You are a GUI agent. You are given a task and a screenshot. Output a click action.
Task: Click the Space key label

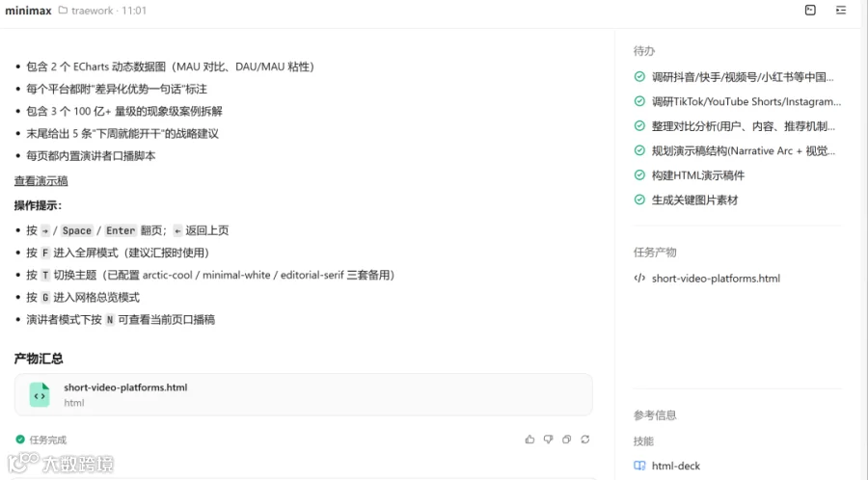(76, 230)
